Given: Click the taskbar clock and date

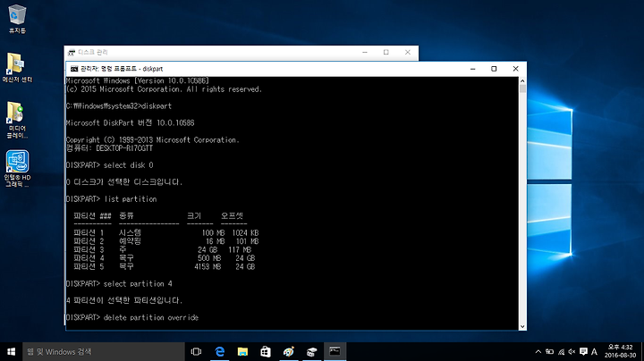Looking at the screenshot, I should click(620, 351).
